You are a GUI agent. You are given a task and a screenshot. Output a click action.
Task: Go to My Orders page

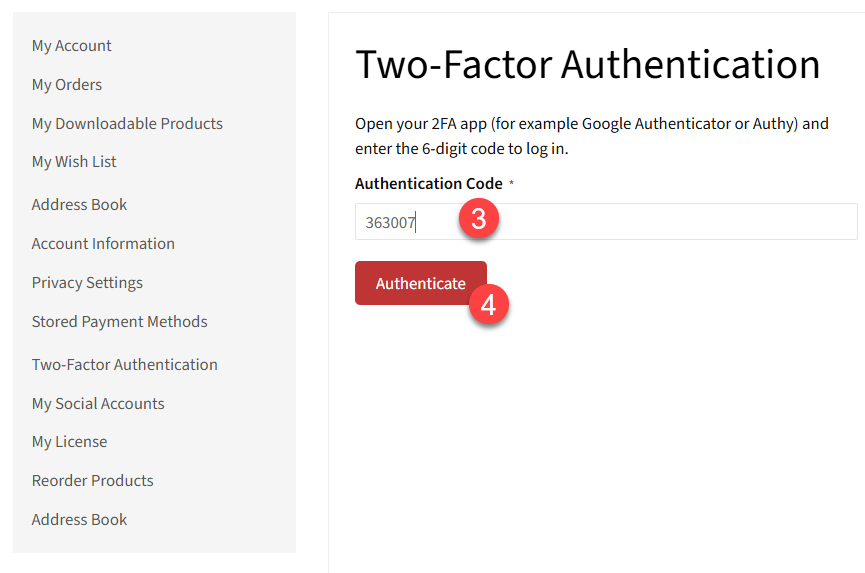(x=67, y=85)
